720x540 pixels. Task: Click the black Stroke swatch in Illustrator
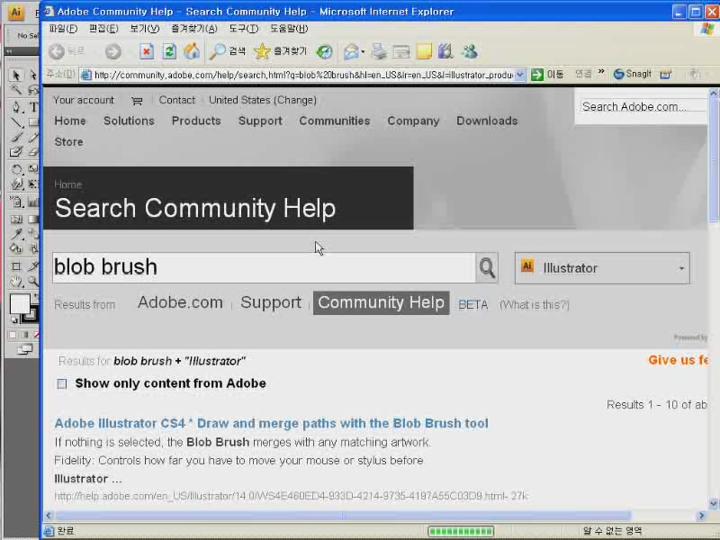(32, 315)
